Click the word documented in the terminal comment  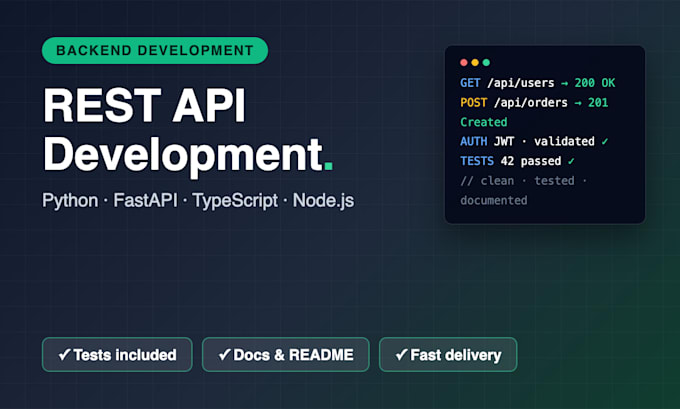tap(494, 200)
